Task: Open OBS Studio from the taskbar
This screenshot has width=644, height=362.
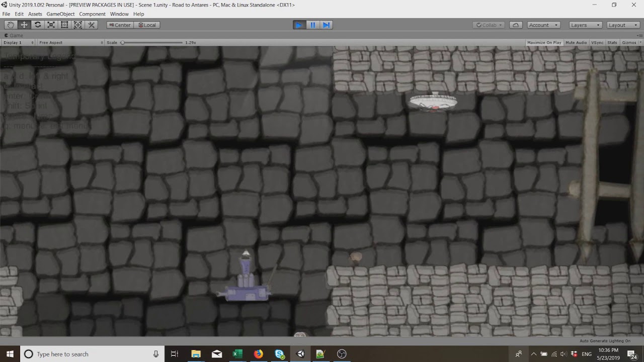Action: [x=342, y=354]
